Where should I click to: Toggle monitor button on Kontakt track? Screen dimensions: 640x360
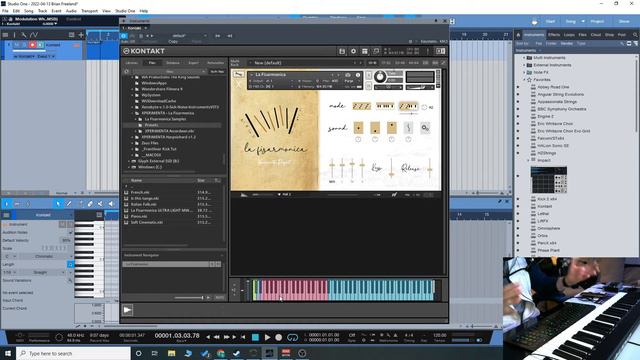click(40, 45)
